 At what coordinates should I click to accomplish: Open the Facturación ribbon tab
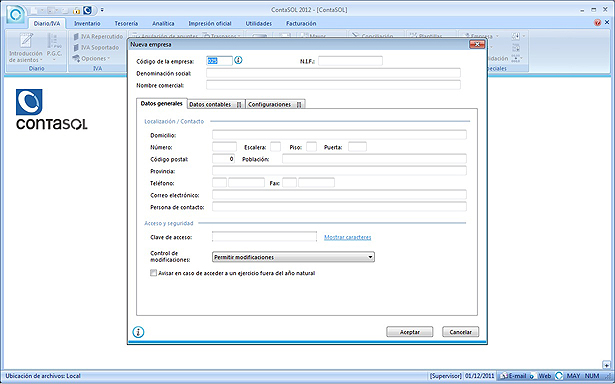coord(301,24)
